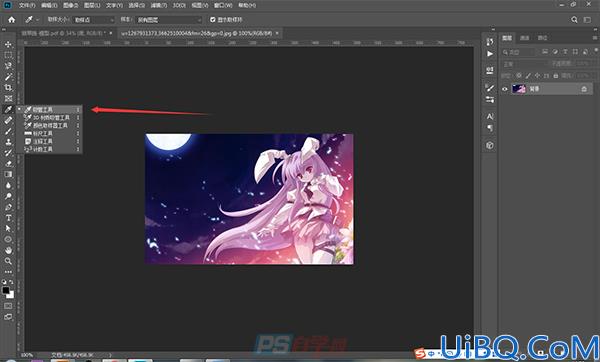The height and width of the screenshot is (362, 600).
Task: Open the Image menu
Action: coord(70,5)
